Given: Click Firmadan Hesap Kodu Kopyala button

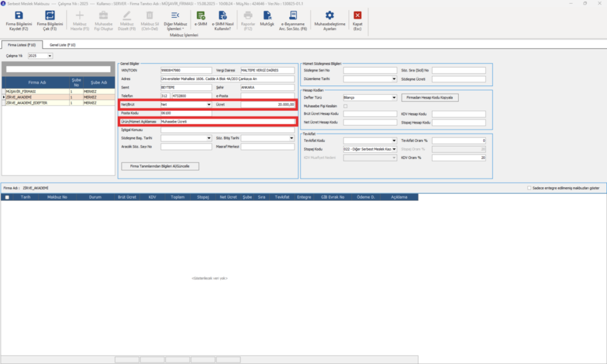Looking at the screenshot, I should [x=430, y=98].
